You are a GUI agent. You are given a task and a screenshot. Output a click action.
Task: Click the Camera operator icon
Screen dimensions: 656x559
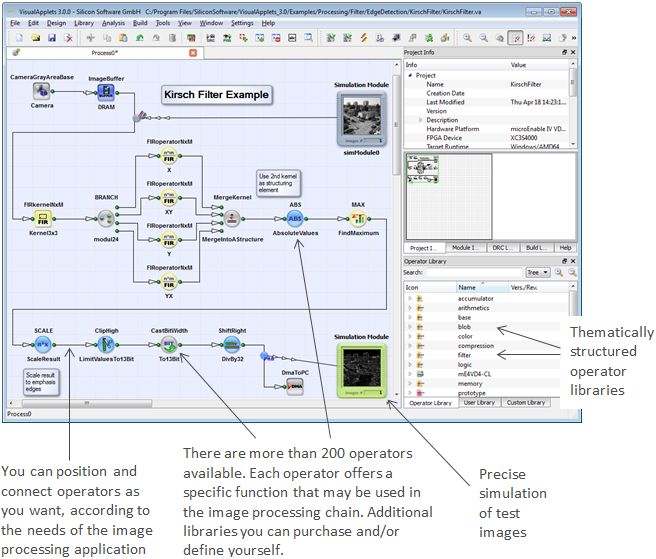(x=41, y=91)
